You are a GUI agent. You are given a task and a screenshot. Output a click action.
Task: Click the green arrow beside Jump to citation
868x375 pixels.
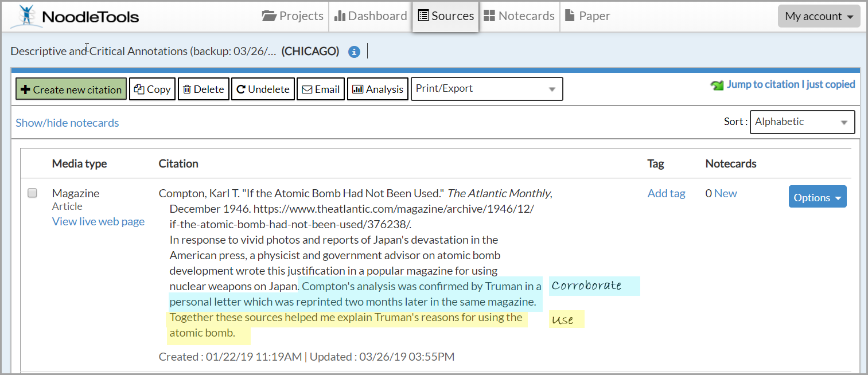point(716,84)
